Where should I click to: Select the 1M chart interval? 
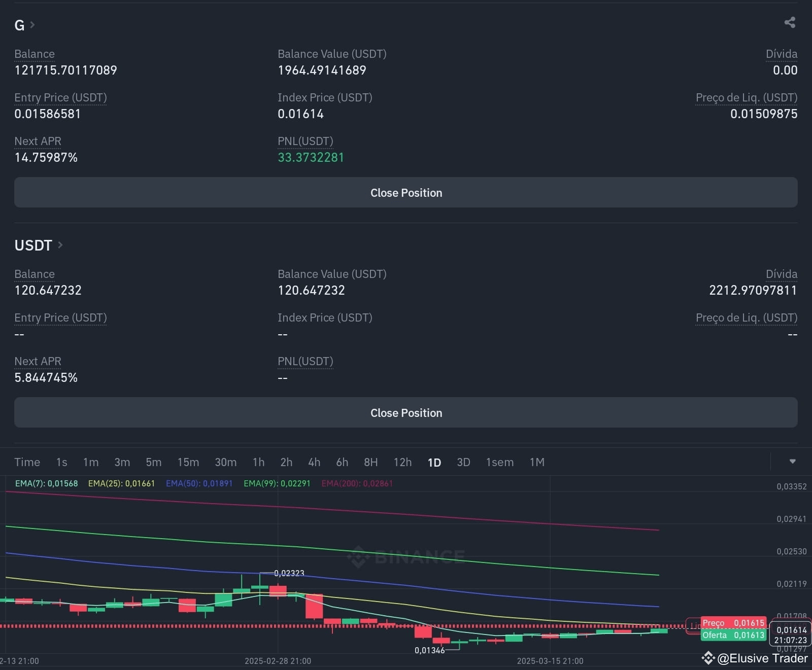537,462
